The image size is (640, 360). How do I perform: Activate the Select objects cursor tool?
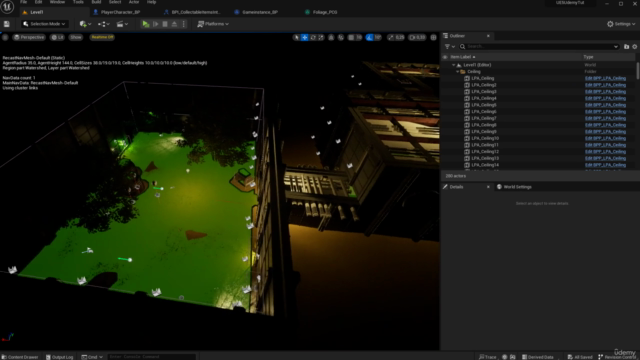[x=296, y=38]
